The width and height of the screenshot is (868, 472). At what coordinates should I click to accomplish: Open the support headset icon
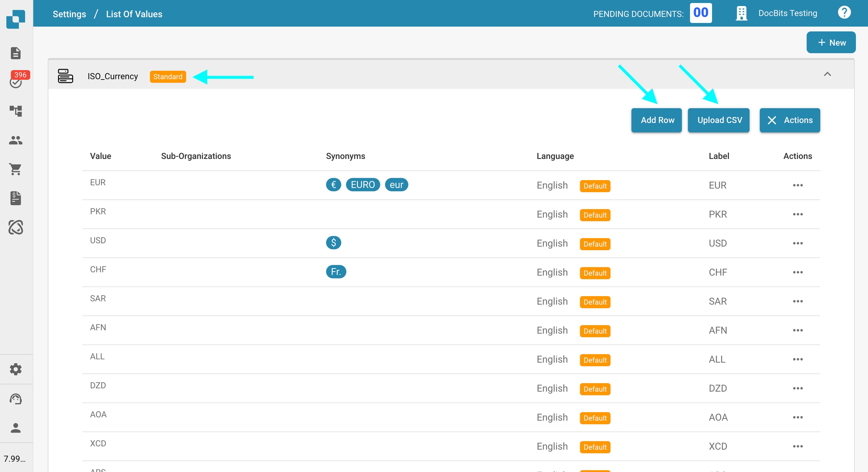tap(16, 399)
